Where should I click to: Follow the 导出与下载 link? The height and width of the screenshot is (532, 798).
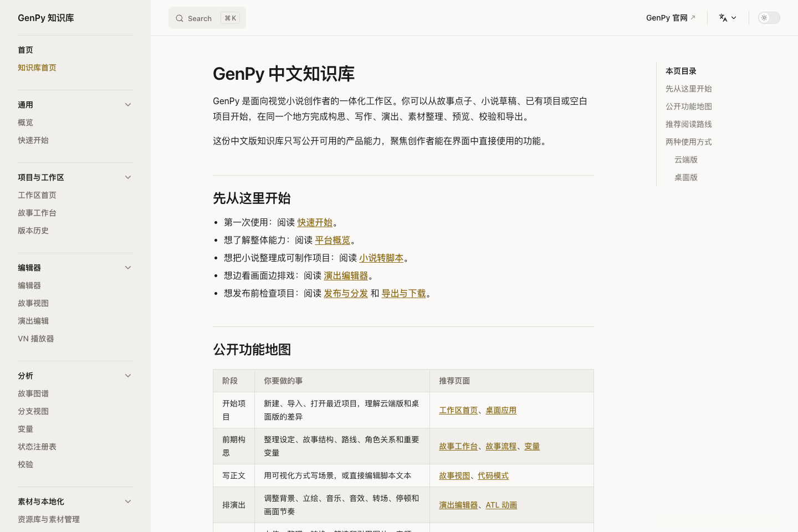[403, 293]
